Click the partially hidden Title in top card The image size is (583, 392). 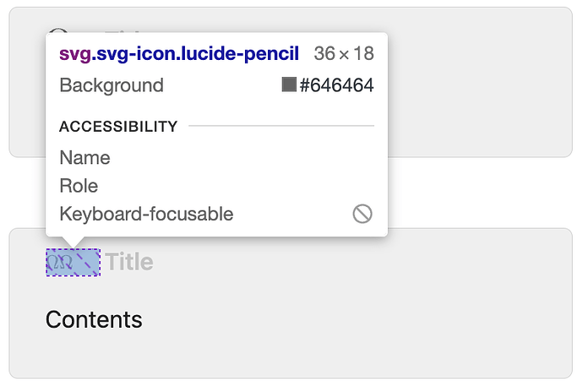click(123, 30)
